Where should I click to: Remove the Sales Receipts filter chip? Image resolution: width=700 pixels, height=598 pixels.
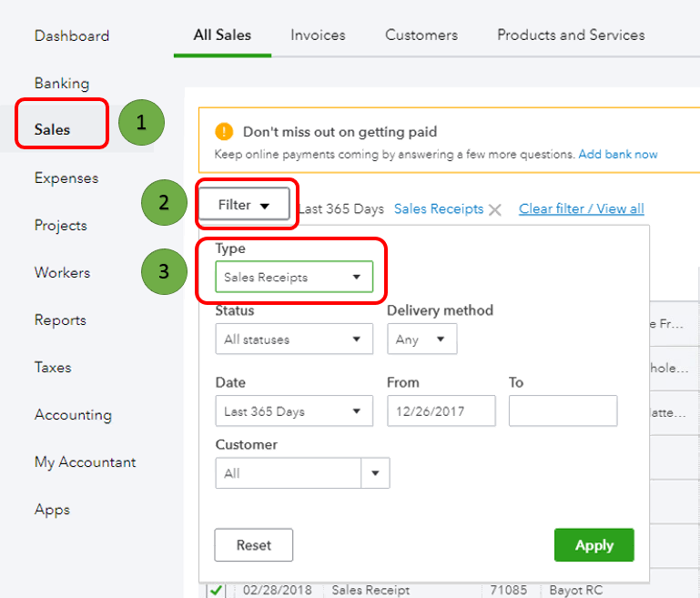tap(494, 209)
